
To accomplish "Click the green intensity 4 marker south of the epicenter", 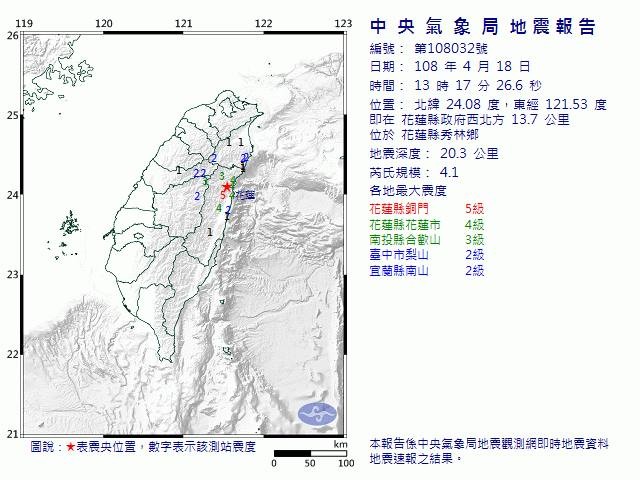I will [x=219, y=208].
